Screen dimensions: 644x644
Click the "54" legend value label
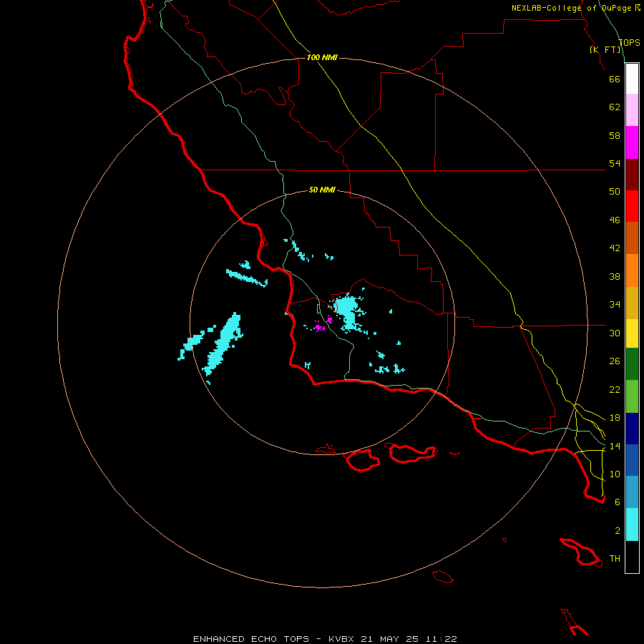point(615,163)
